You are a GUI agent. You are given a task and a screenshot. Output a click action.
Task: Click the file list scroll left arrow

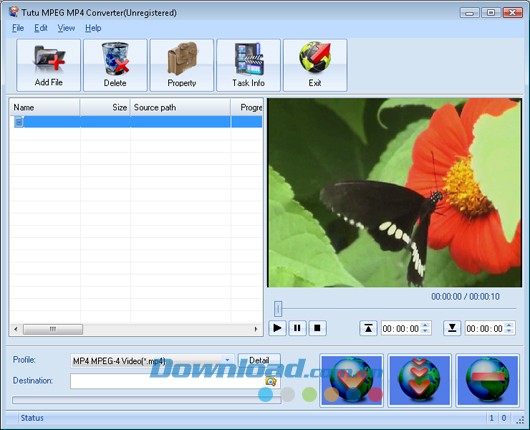click(16, 329)
